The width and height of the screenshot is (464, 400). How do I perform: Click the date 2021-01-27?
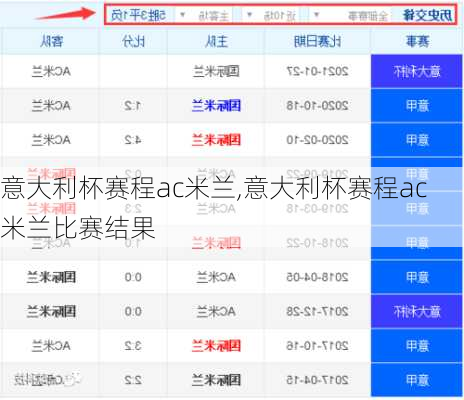coord(317,71)
